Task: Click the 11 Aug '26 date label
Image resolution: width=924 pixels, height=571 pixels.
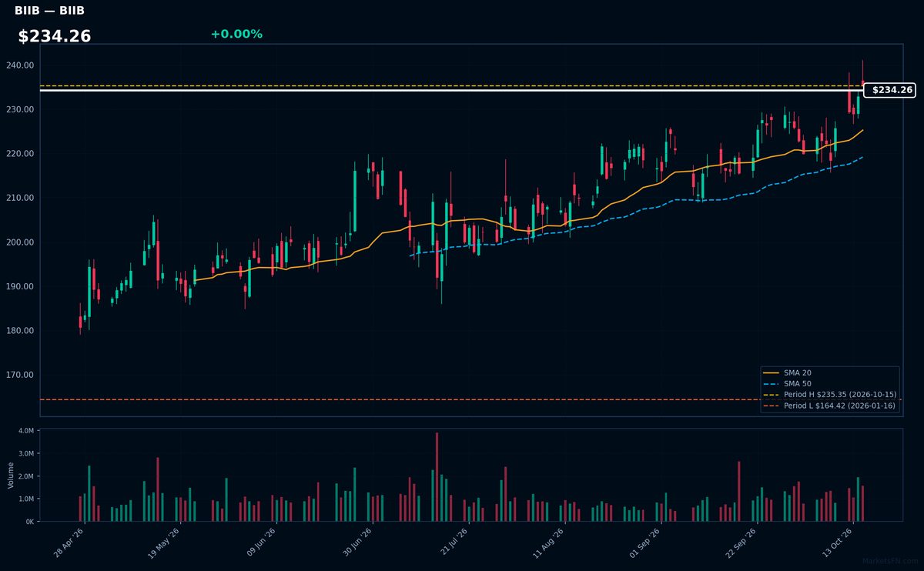Action: (549, 543)
